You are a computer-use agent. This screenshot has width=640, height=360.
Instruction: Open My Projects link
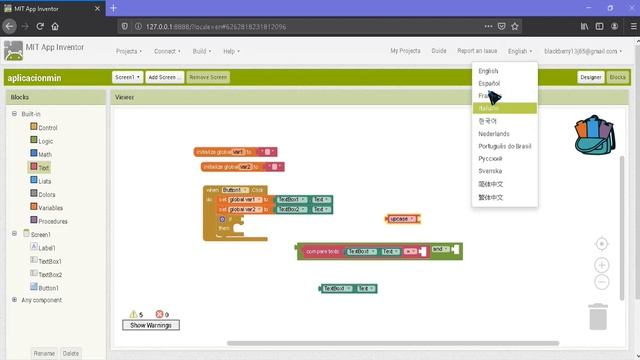(x=405, y=51)
